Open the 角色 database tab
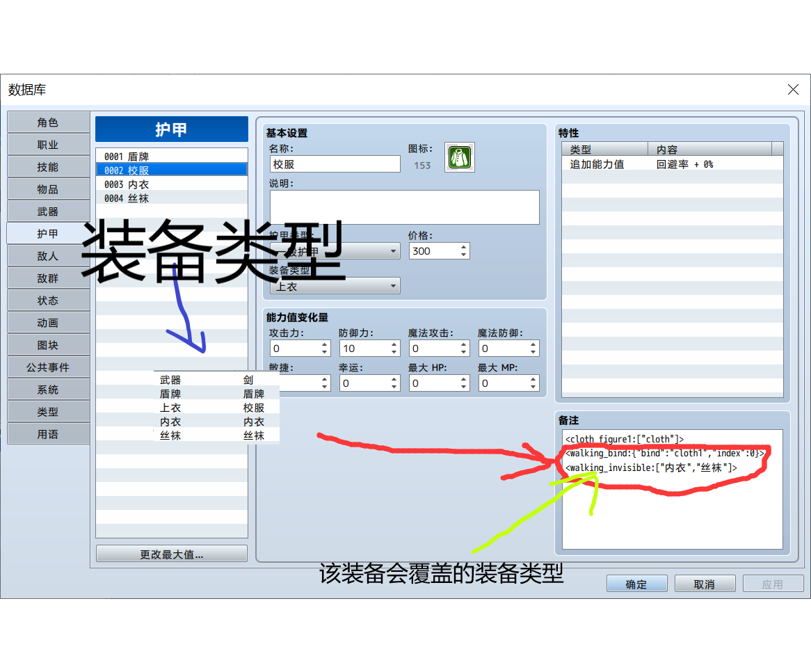This screenshot has height=672, width=811. click(48, 122)
